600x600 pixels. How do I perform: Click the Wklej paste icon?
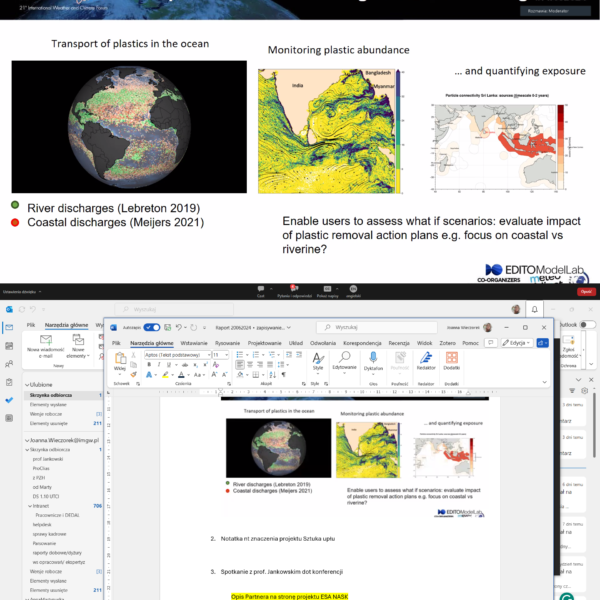point(120,358)
